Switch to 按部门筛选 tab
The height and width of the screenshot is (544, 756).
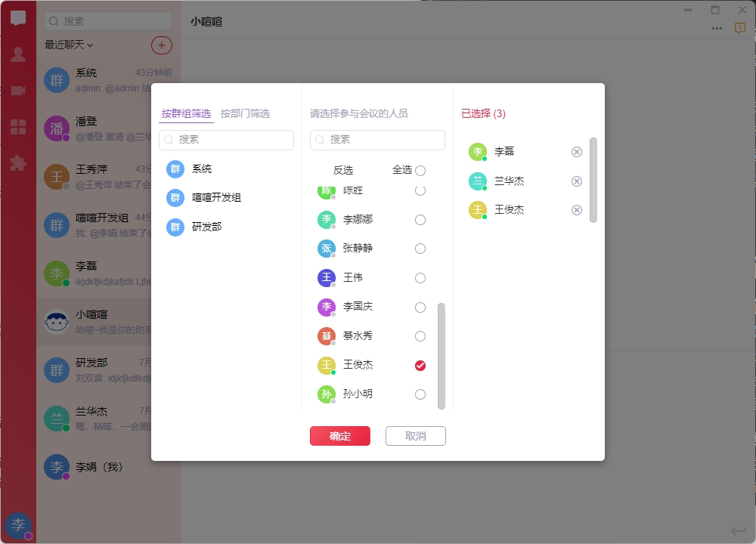pyautogui.click(x=245, y=113)
